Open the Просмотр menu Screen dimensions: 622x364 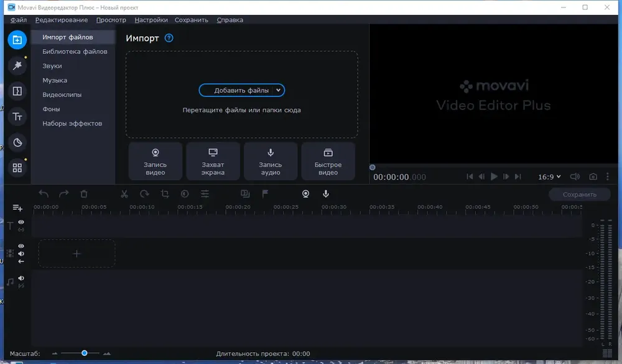[111, 20]
